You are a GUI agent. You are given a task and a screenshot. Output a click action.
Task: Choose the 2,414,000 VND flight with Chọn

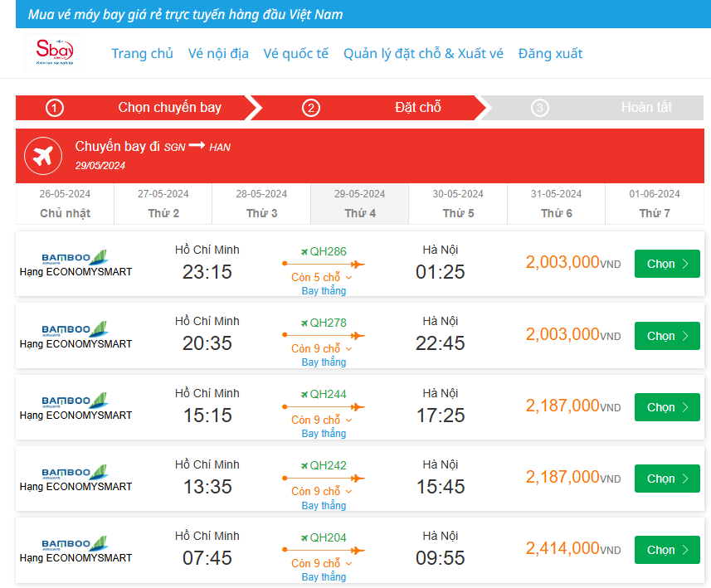coord(667,550)
